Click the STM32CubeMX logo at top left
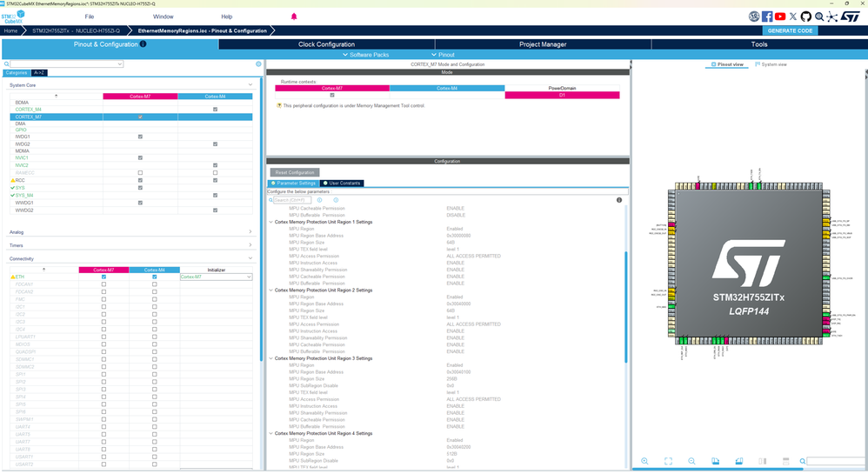Viewport: 868px width, 474px height. point(13,17)
